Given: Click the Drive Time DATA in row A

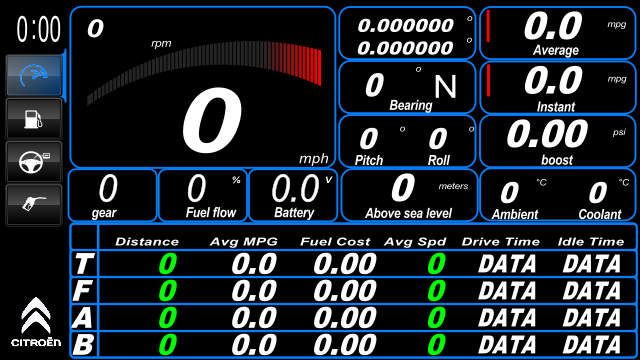Looking at the screenshot, I should [x=507, y=318].
